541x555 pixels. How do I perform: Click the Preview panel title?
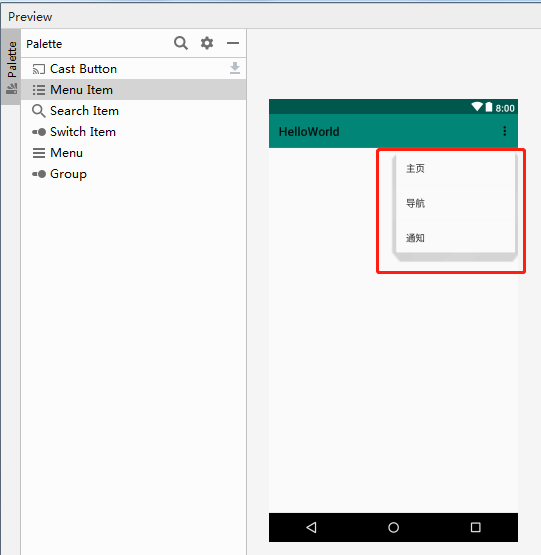(x=30, y=17)
